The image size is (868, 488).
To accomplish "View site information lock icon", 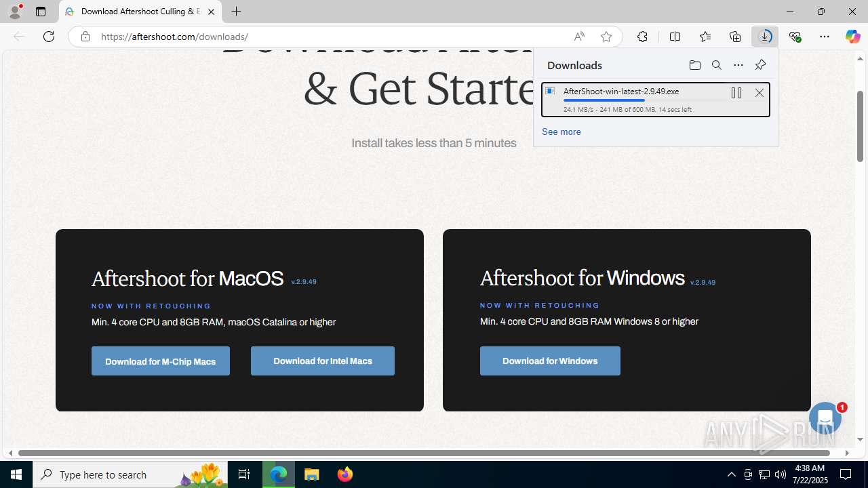I will click(85, 37).
